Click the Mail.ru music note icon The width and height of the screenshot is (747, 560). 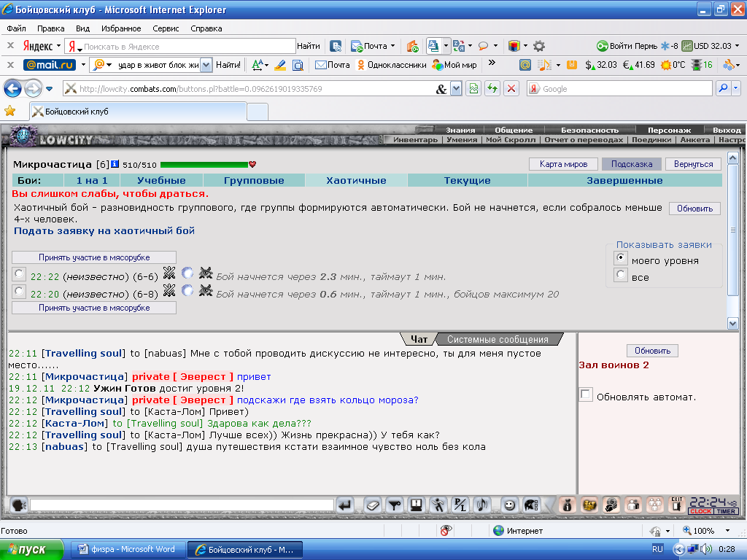click(543, 65)
